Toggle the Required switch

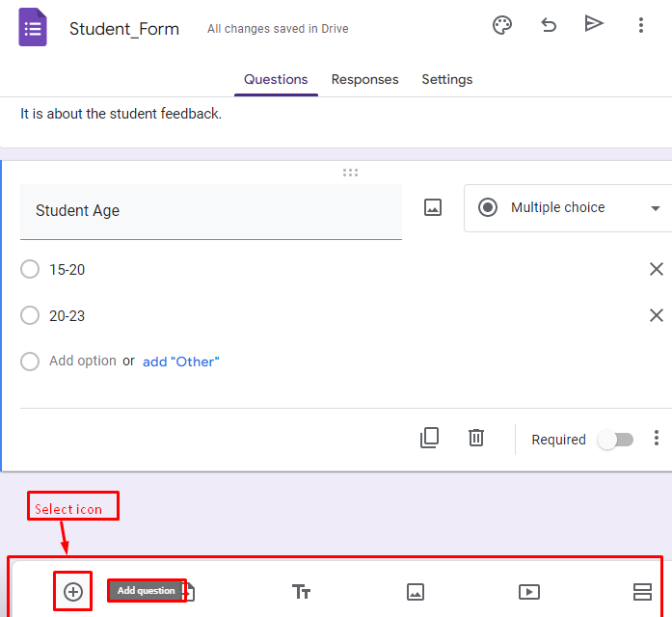(615, 440)
